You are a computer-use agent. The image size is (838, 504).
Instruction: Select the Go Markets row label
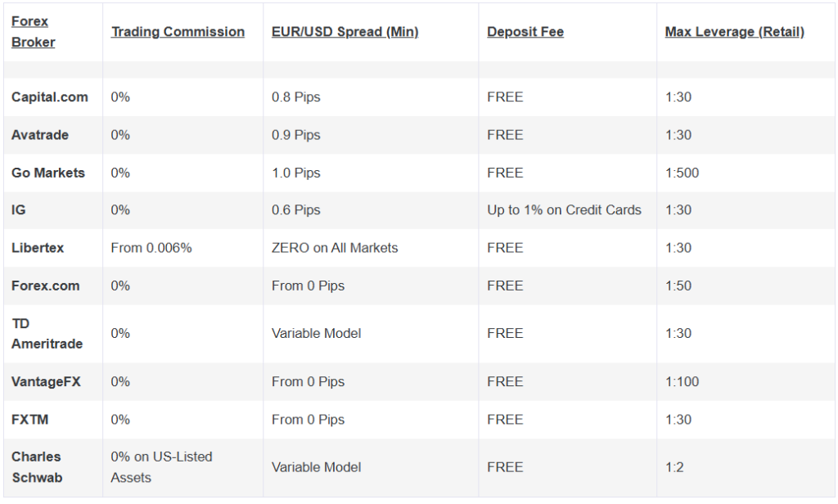(x=48, y=173)
